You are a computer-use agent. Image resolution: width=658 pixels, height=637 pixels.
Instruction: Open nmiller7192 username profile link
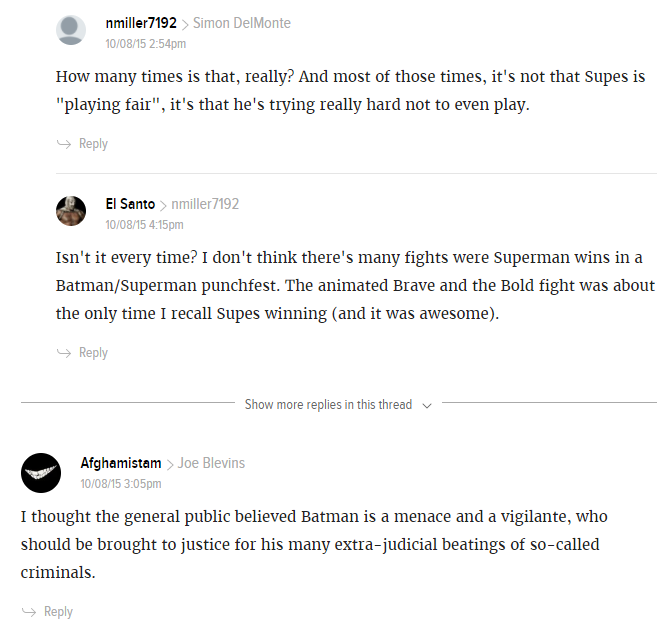141,23
